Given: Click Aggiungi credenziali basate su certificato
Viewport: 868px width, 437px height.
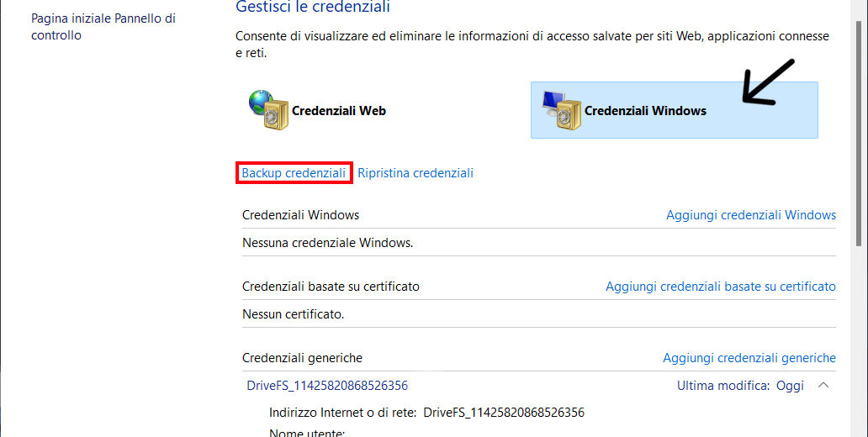Looking at the screenshot, I should (x=721, y=287).
